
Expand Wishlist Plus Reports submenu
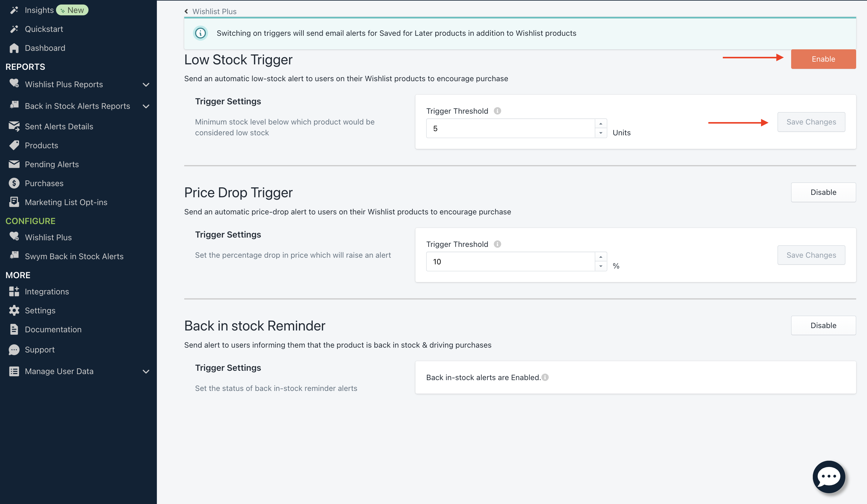click(x=146, y=85)
